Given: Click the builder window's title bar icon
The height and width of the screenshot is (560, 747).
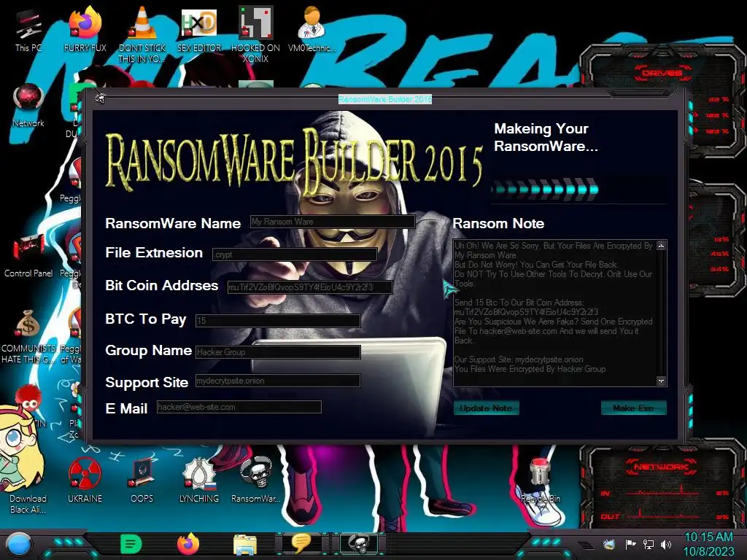Looking at the screenshot, I should click(101, 98).
